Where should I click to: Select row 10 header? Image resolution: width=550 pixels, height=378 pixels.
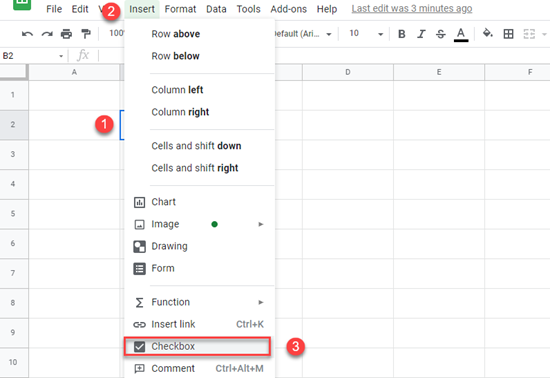(x=14, y=363)
